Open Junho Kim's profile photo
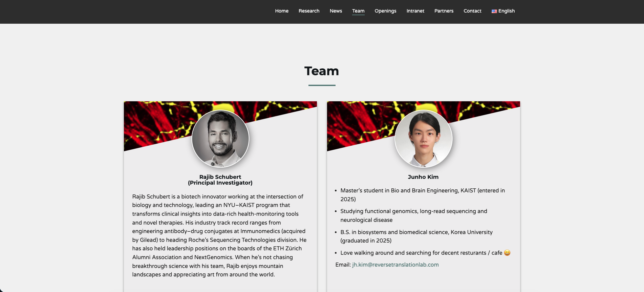 click(423, 139)
